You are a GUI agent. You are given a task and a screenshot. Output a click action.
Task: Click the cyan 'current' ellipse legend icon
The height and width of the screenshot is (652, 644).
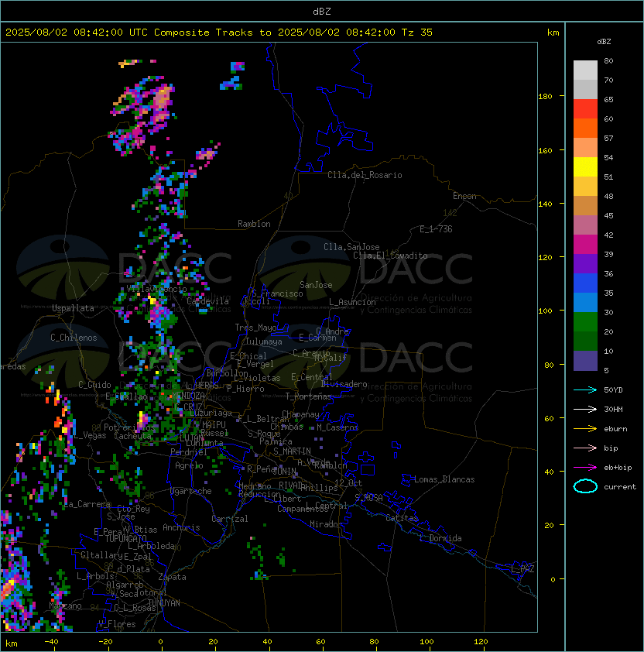(x=585, y=486)
